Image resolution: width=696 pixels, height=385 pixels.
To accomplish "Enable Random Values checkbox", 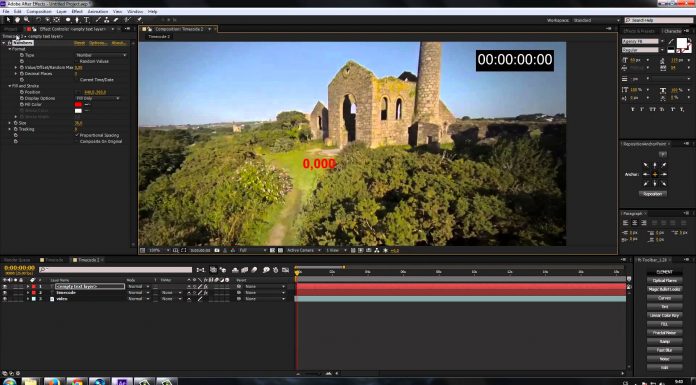I will pos(77,61).
